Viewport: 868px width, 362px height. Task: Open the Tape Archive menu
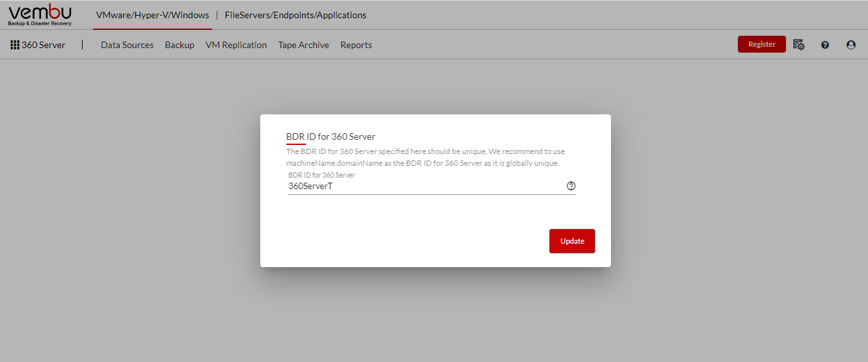pyautogui.click(x=304, y=45)
